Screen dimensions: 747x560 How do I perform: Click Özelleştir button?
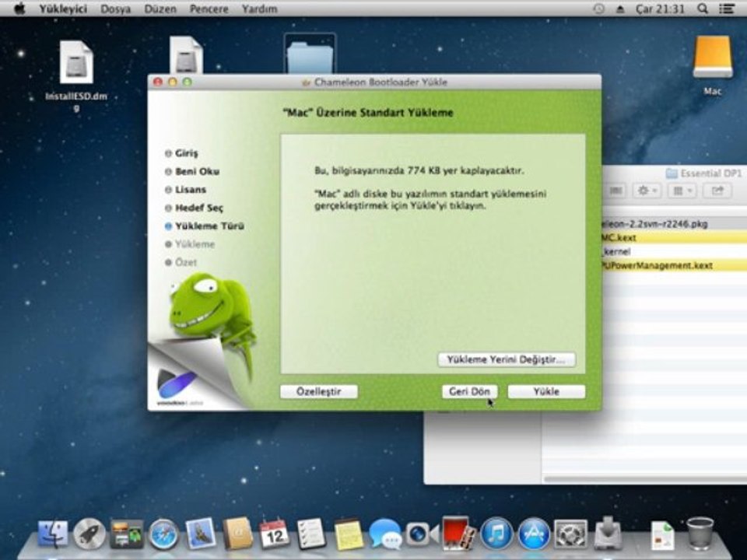(319, 391)
